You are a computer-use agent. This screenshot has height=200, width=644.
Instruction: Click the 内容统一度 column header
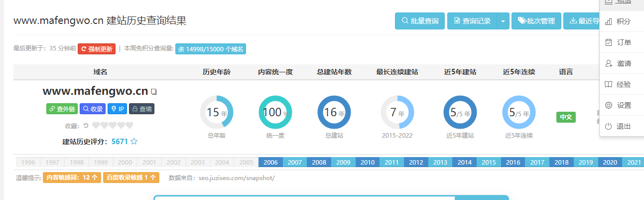[x=275, y=72]
